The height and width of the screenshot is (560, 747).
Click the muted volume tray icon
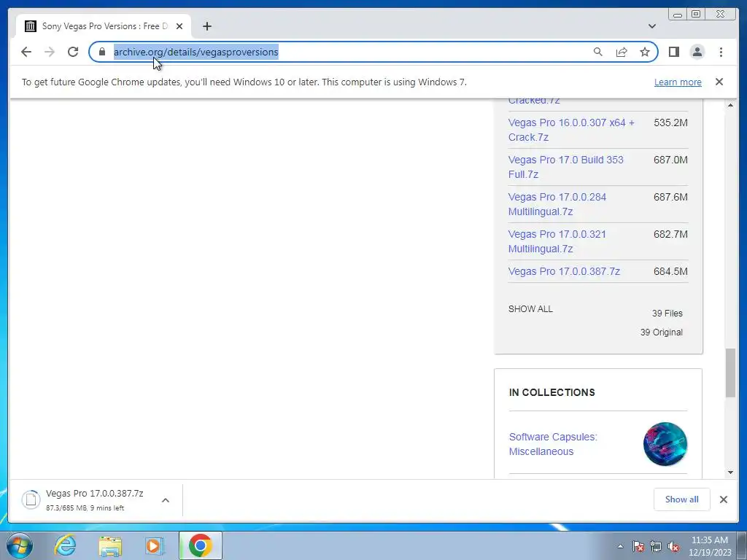pos(673,546)
